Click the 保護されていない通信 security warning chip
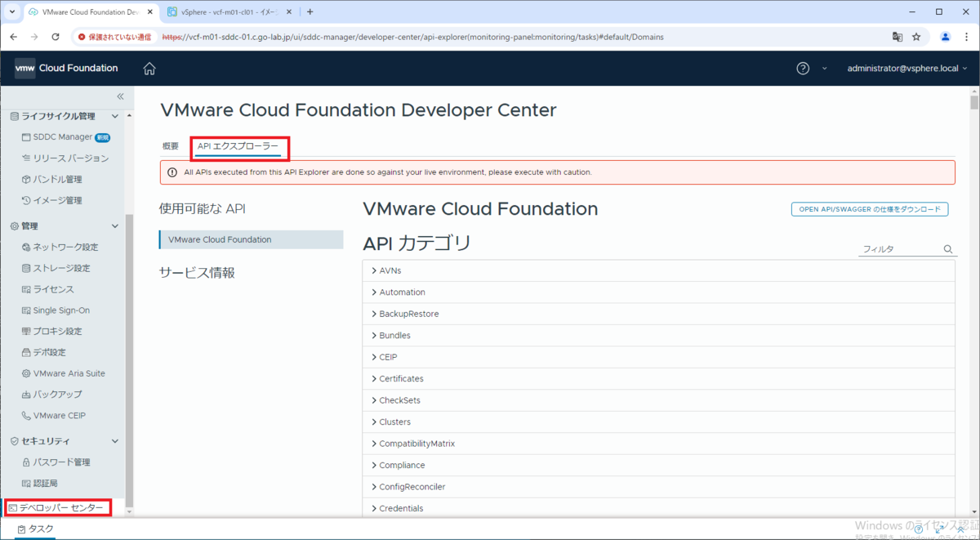 [x=115, y=37]
